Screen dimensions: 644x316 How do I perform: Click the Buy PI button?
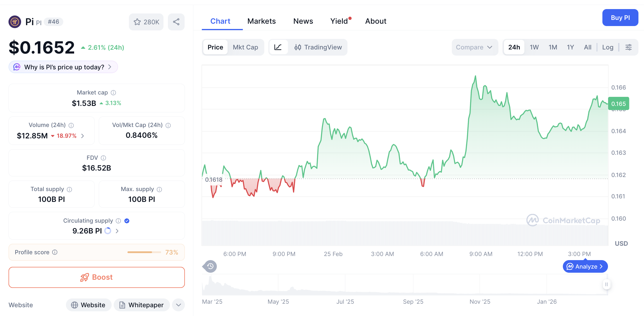pos(620,18)
